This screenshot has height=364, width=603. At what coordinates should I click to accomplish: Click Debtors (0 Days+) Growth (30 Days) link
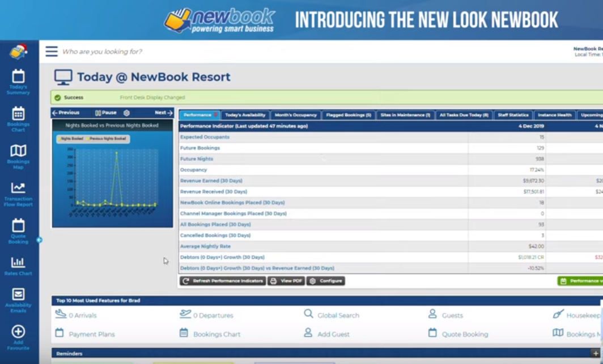tap(222, 257)
